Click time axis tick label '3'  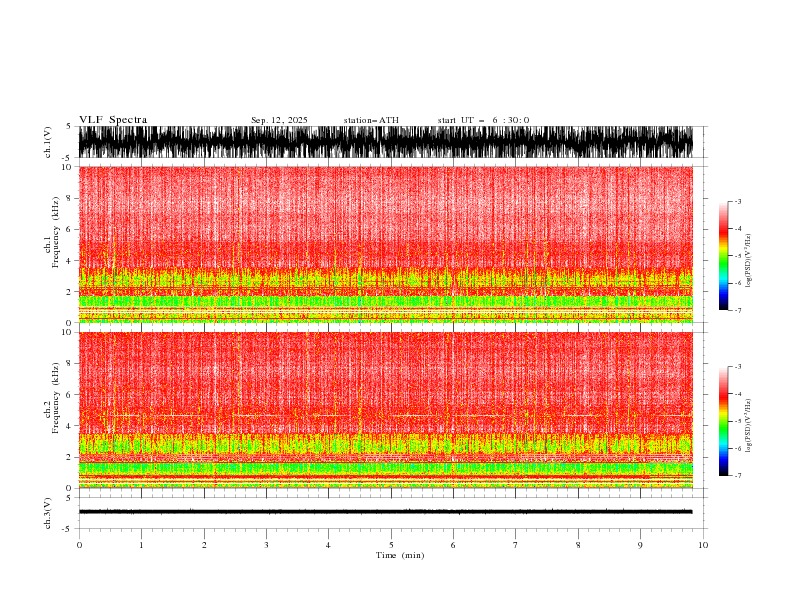click(x=266, y=545)
